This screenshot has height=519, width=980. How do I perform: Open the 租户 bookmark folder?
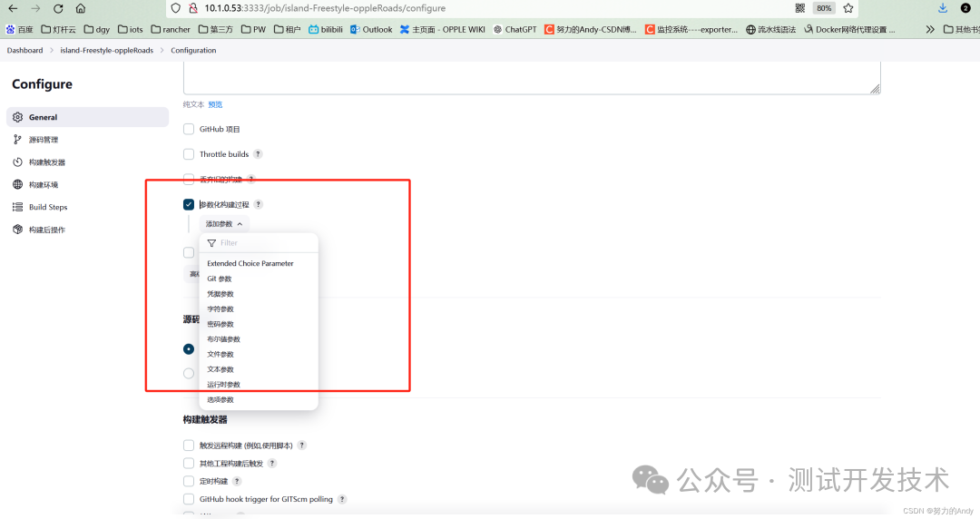(288, 29)
